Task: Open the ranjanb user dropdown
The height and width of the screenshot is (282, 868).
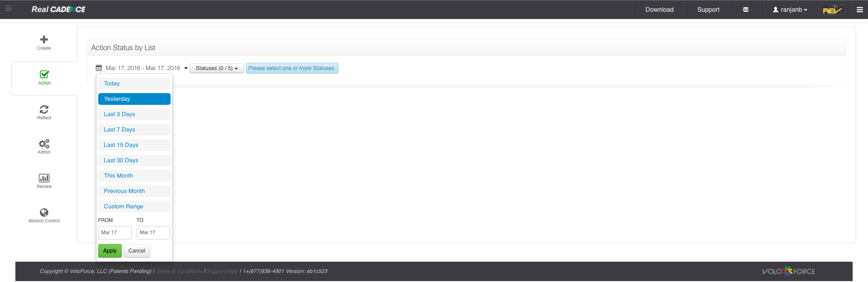Action: click(790, 9)
